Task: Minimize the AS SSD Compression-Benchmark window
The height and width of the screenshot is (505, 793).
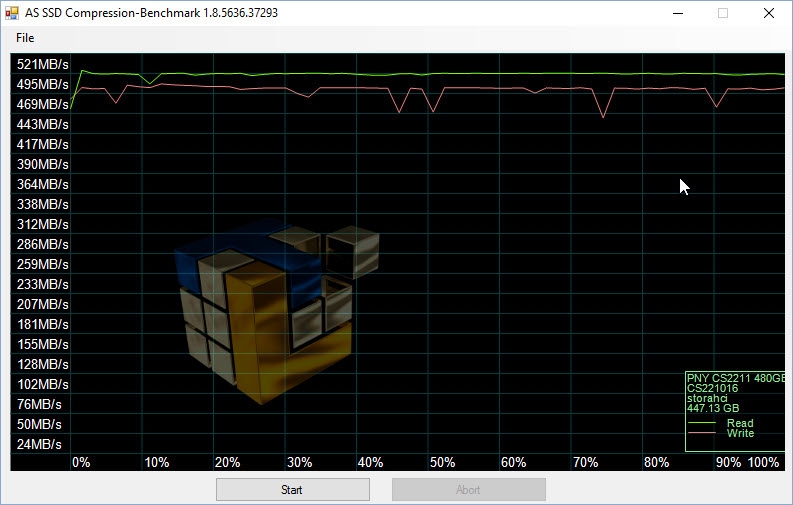Action: [678, 13]
